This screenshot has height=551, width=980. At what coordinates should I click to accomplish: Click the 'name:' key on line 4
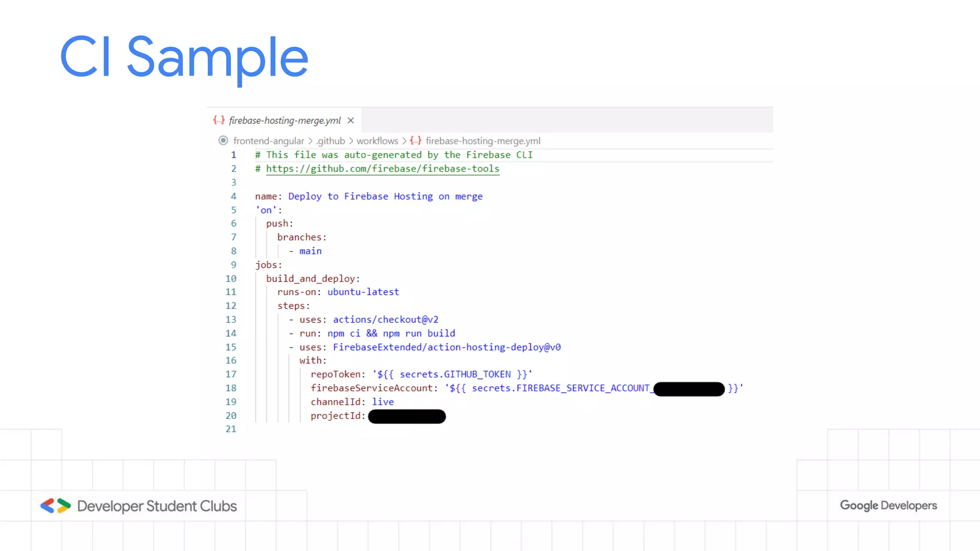pos(268,197)
